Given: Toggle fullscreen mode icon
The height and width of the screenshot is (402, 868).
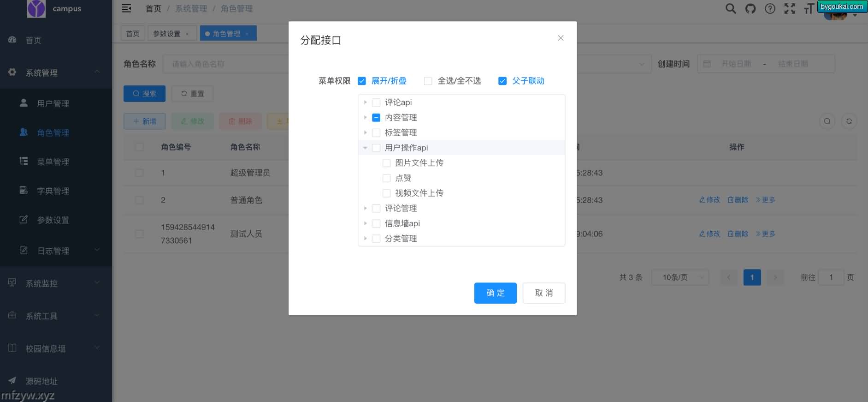Looking at the screenshot, I should (790, 9).
